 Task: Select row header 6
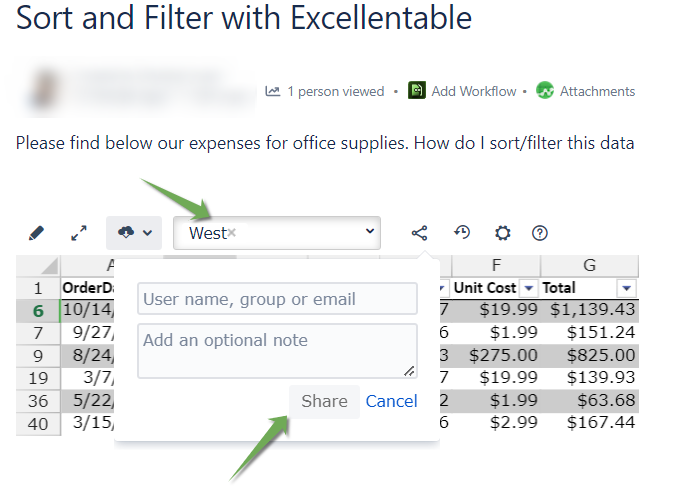[38, 311]
